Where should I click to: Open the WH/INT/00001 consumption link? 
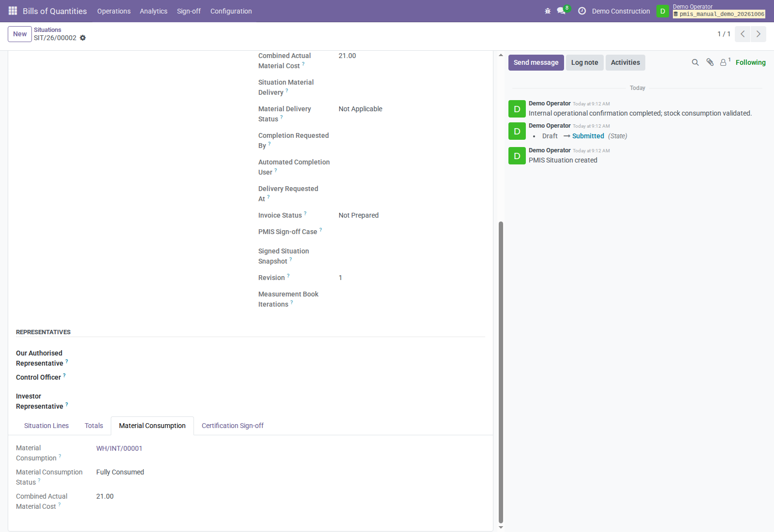(119, 448)
